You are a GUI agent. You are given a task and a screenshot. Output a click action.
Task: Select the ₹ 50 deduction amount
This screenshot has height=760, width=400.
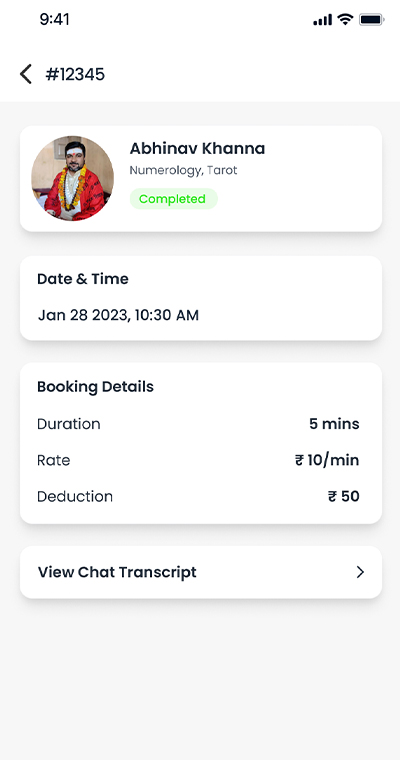pyautogui.click(x=344, y=496)
